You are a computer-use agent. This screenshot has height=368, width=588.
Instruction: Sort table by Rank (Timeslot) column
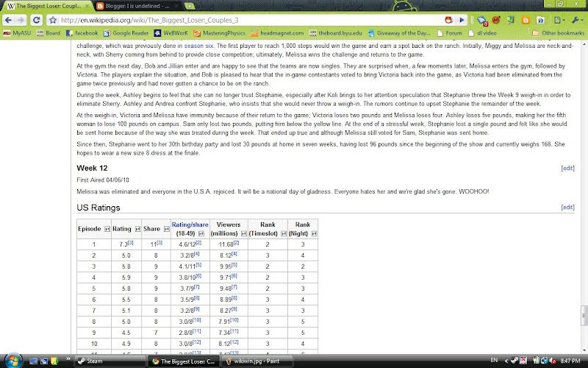coord(284,233)
